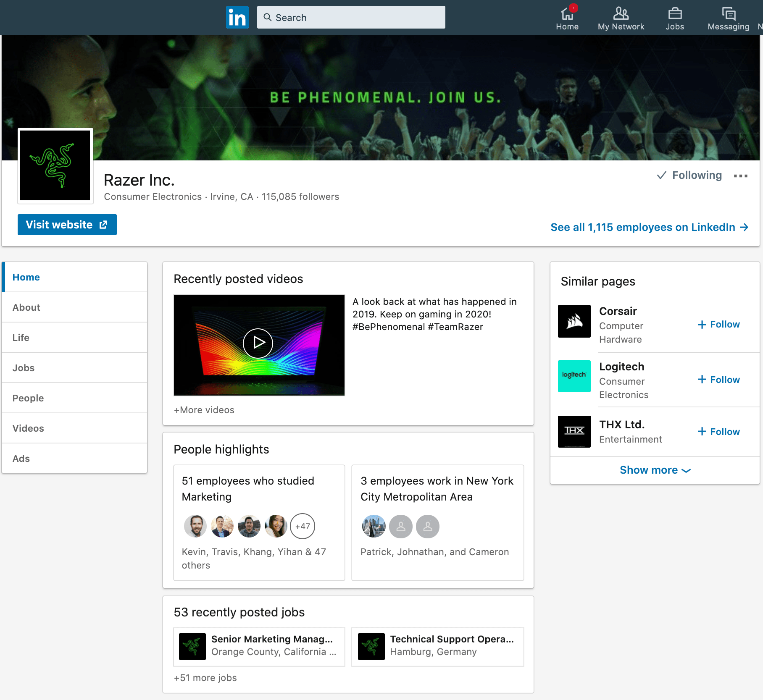This screenshot has width=763, height=700.
Task: Switch to the People tab
Action: click(28, 398)
